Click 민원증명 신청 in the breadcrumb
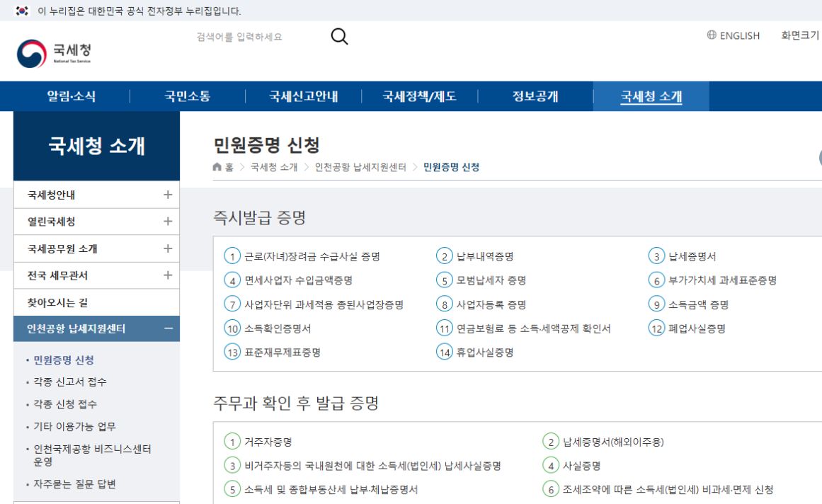822x504 pixels. tap(451, 167)
